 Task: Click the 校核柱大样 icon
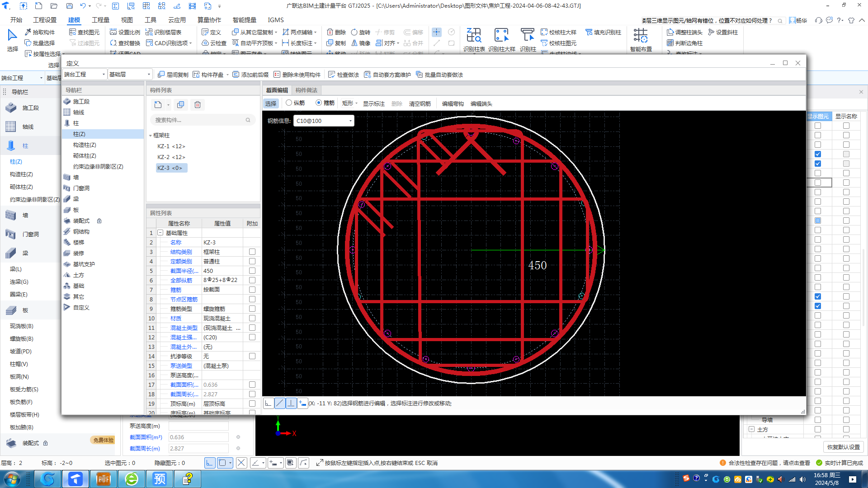(x=558, y=32)
